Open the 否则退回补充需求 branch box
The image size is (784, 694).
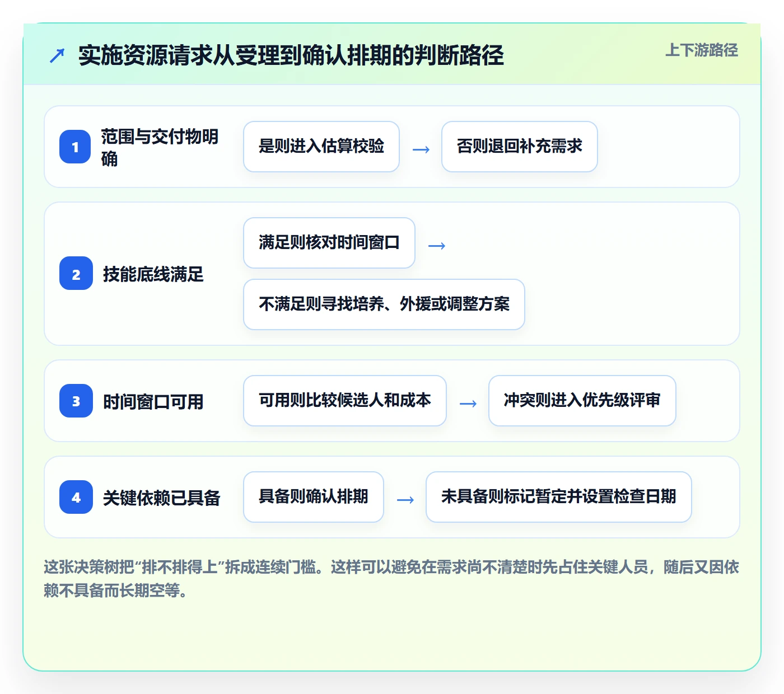coord(520,147)
